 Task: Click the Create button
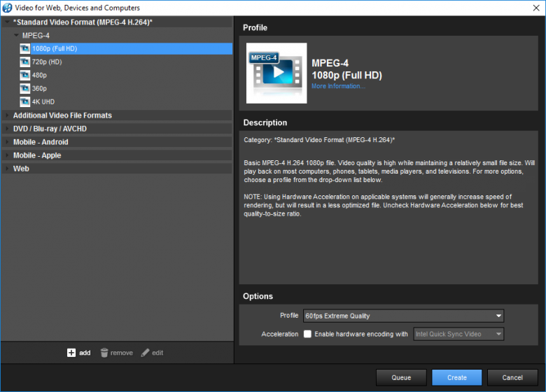click(457, 377)
